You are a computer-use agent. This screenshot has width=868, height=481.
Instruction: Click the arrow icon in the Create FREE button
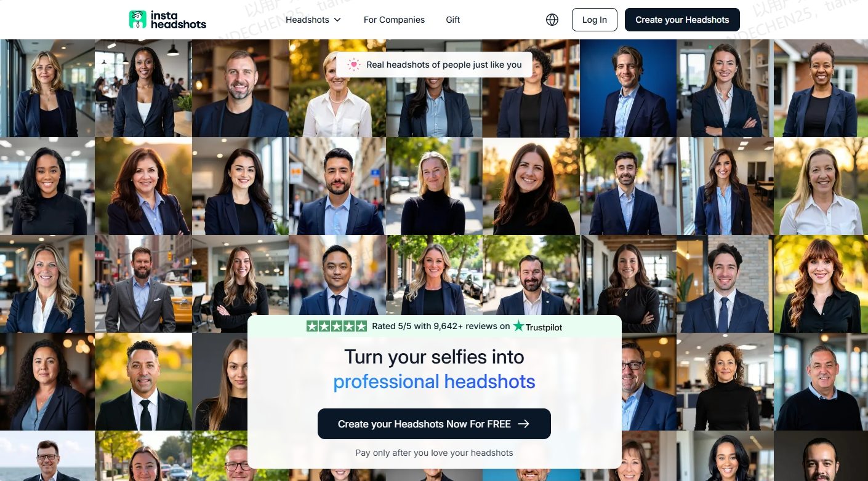523,424
